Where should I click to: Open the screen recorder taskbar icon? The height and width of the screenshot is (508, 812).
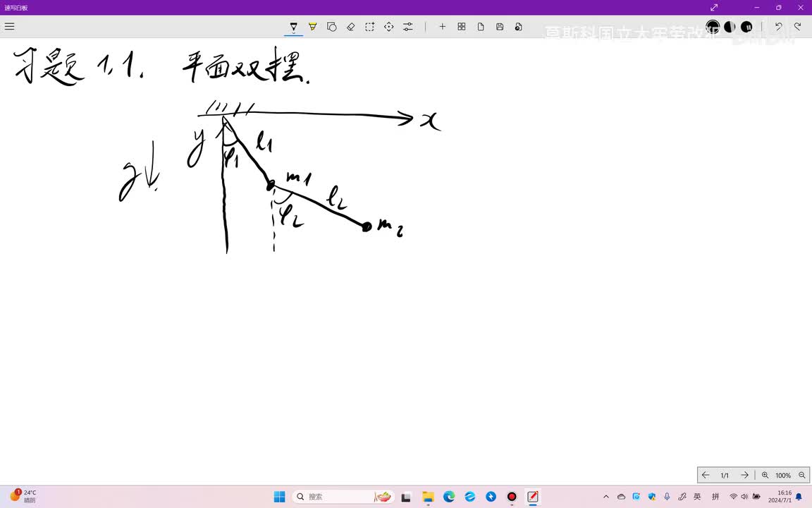click(512, 497)
